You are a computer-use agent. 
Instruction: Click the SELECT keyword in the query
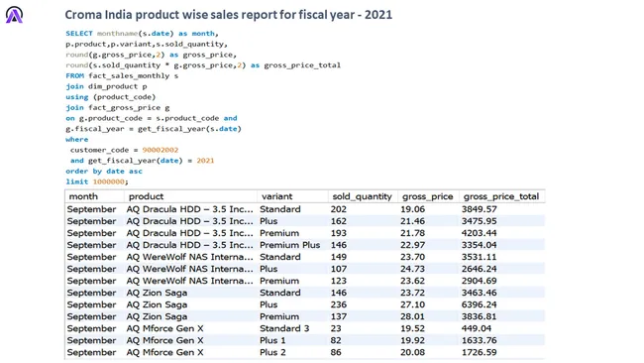point(79,34)
